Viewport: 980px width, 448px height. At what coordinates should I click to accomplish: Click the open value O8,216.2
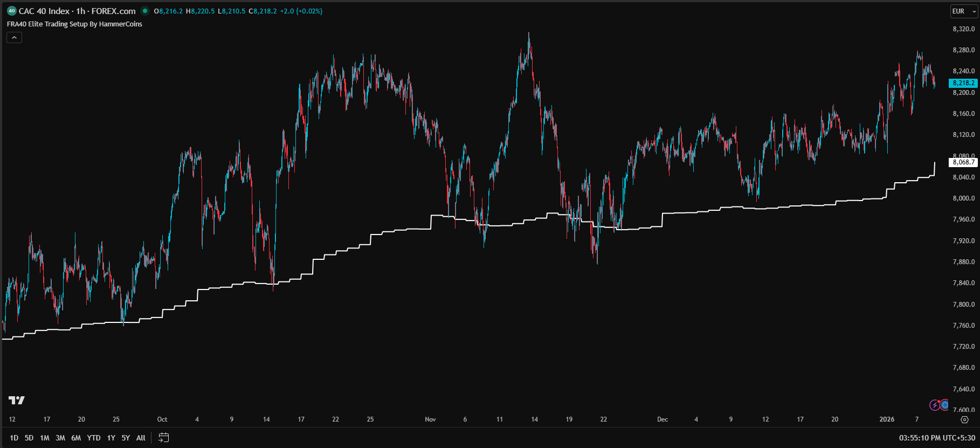168,11
